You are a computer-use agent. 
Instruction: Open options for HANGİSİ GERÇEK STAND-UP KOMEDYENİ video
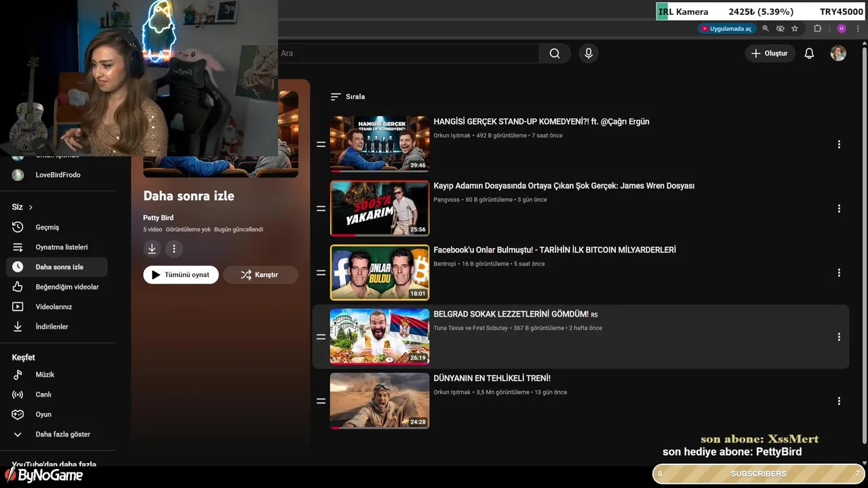839,144
